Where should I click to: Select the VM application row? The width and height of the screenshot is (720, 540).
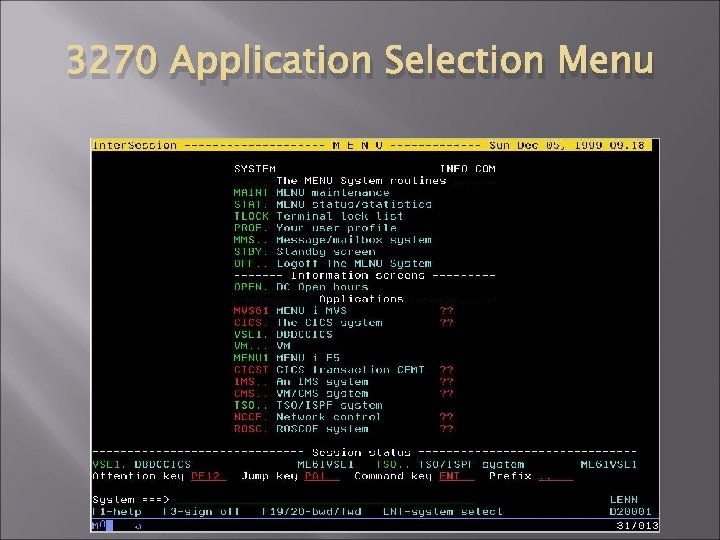[262, 346]
